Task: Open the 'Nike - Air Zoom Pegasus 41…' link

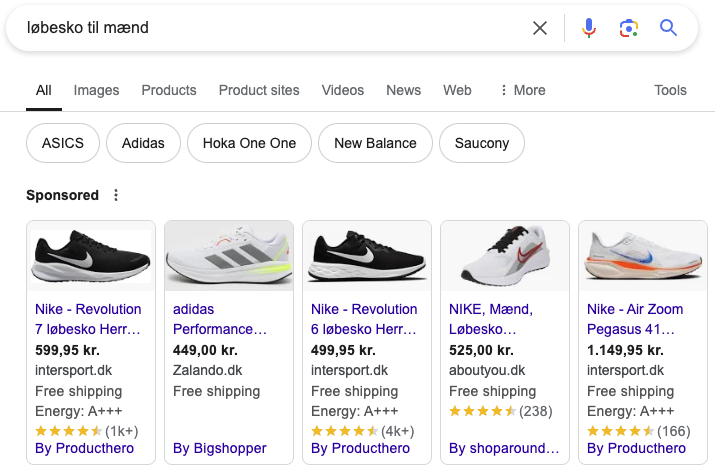Action: pyautogui.click(x=635, y=319)
